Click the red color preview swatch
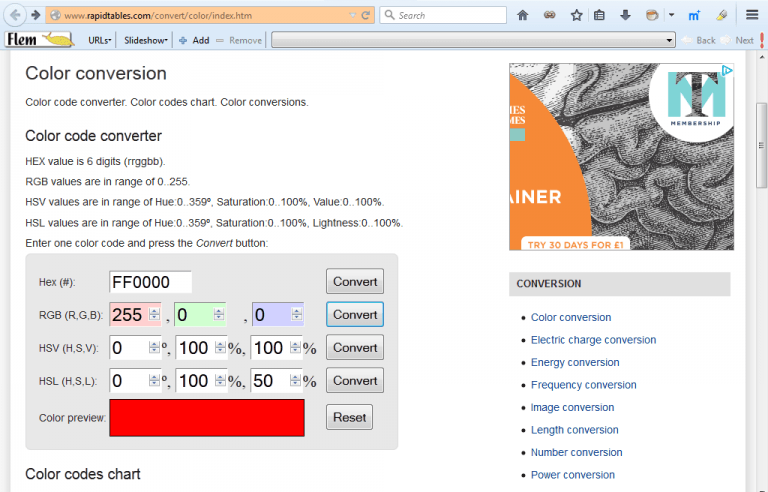Image resolution: width=768 pixels, height=492 pixels. click(x=207, y=417)
